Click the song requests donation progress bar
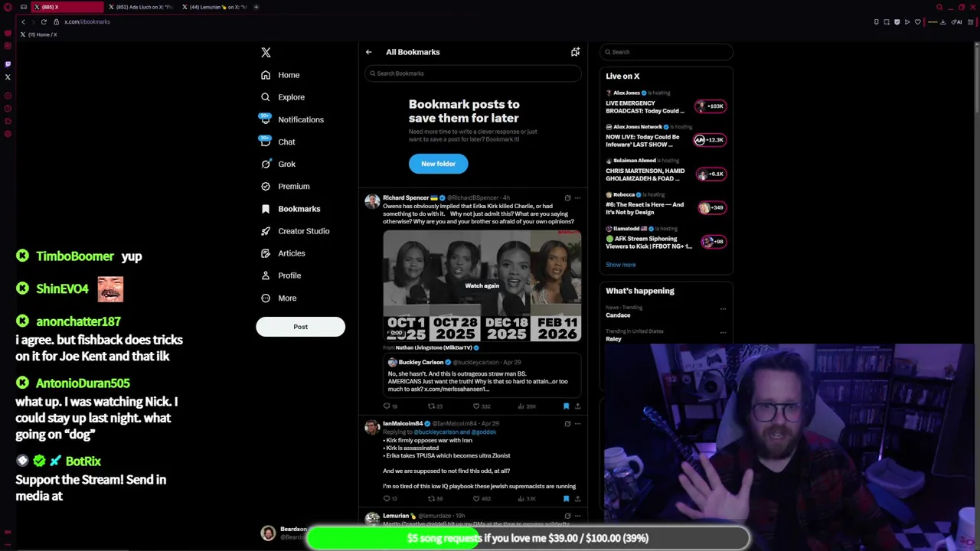This screenshot has height=551, width=980. coord(528,538)
